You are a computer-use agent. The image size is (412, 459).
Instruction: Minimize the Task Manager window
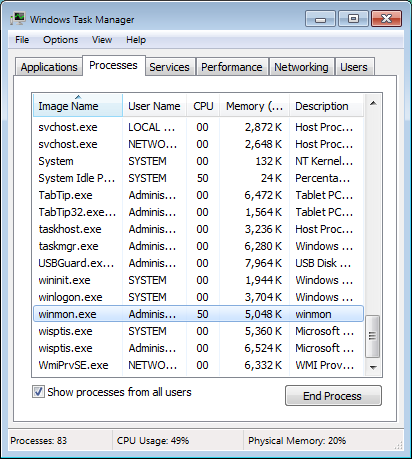click(x=320, y=19)
